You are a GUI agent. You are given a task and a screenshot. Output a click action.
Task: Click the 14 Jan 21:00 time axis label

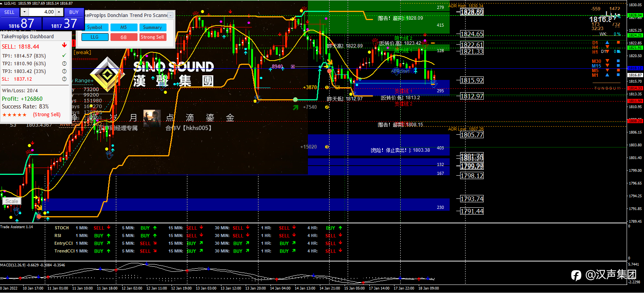tap(330, 288)
